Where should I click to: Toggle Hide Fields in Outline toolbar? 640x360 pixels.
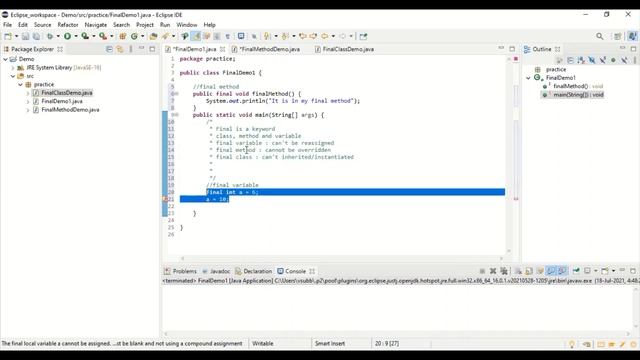[x=592, y=60]
